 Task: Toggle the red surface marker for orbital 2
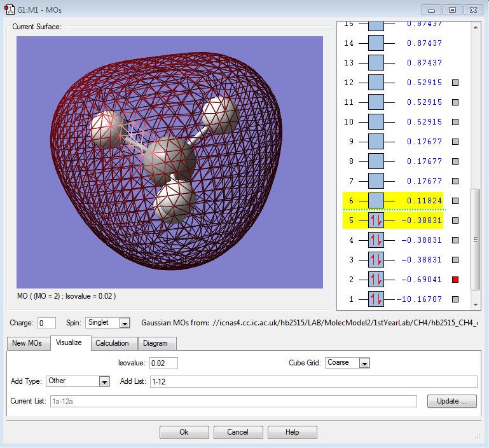pyautogui.click(x=455, y=280)
